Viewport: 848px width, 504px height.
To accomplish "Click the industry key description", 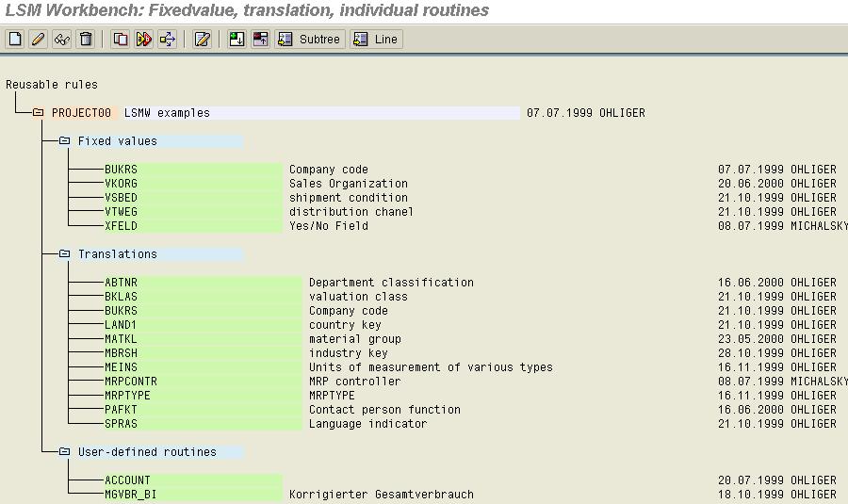I will [349, 352].
